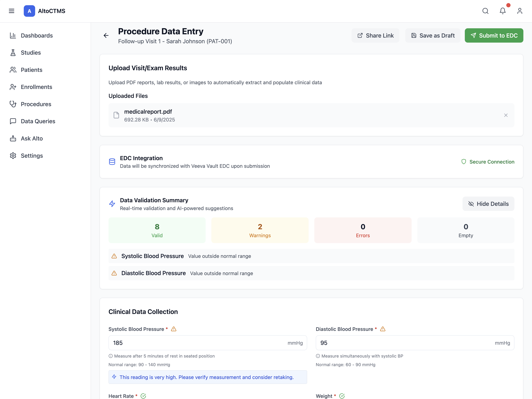Open the Enrollments section
The image size is (532, 399).
(36, 87)
